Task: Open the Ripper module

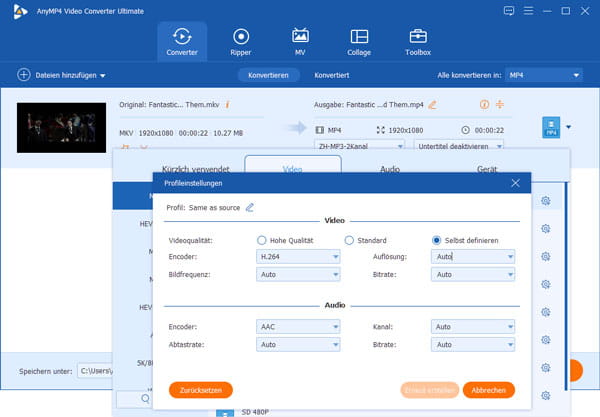Action: (x=241, y=42)
